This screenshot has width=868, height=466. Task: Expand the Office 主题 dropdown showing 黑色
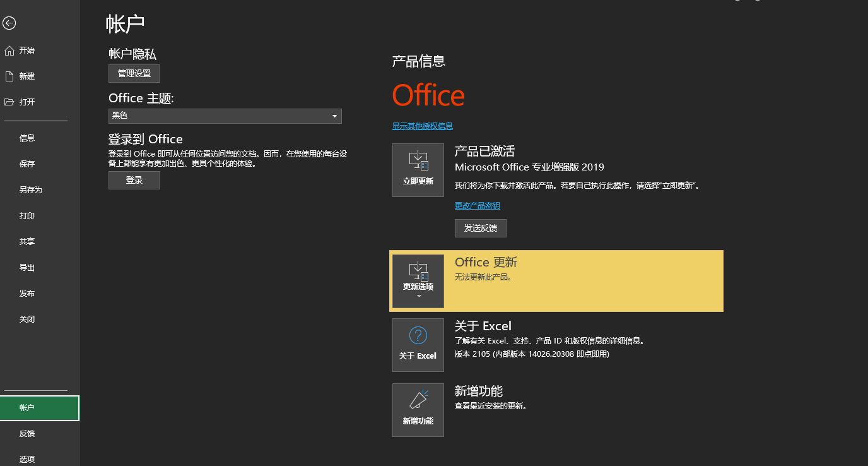(x=225, y=116)
